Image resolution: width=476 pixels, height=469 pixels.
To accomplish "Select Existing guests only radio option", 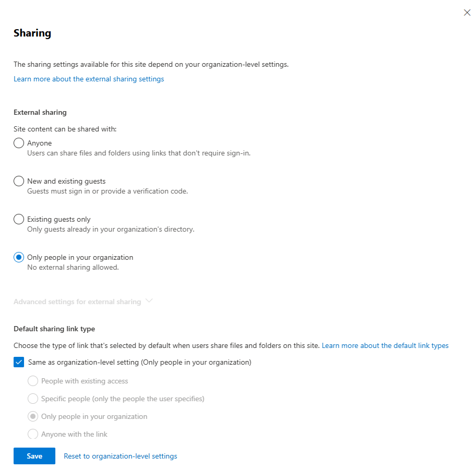I will coord(19,219).
